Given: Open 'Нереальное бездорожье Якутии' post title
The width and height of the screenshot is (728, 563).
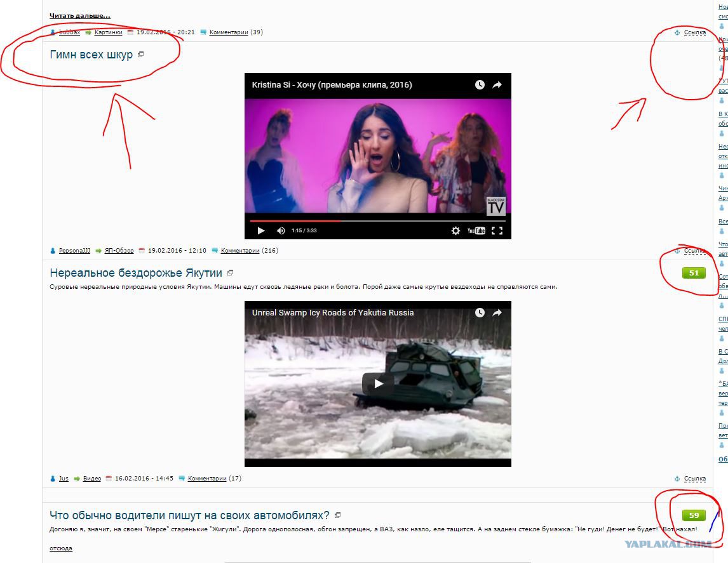Looking at the screenshot, I should point(136,273).
